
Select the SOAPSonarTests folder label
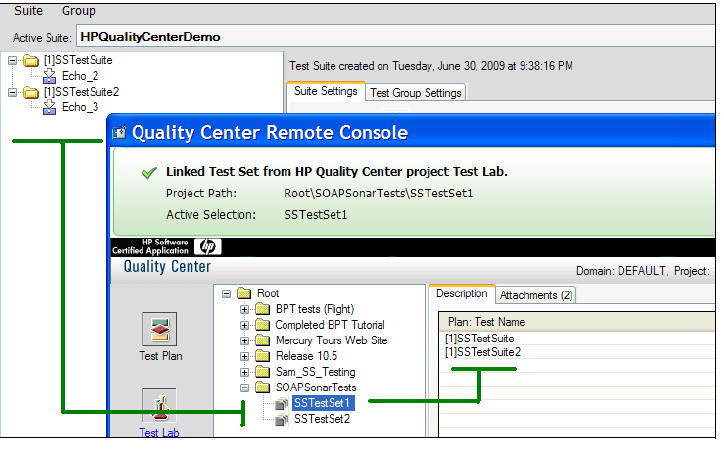tap(316, 387)
